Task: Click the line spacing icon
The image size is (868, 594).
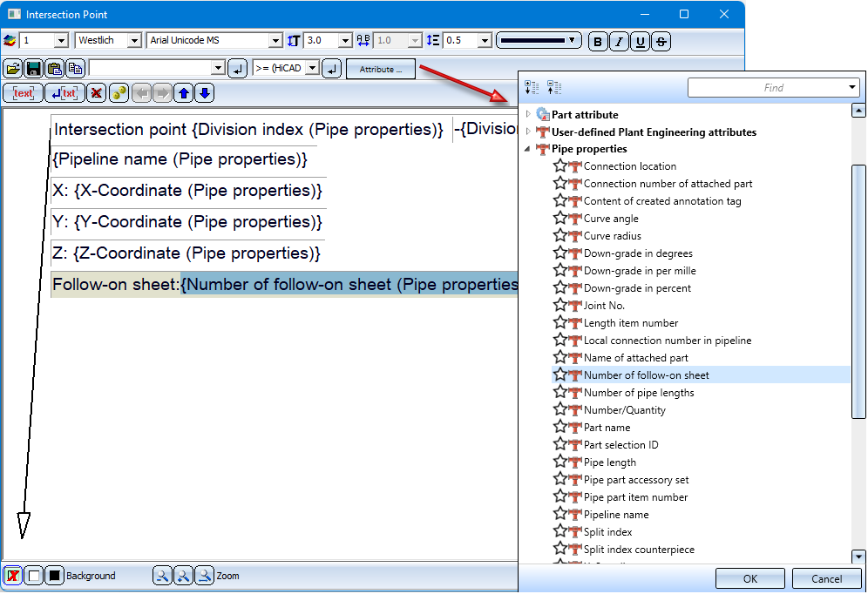Action: (x=433, y=40)
